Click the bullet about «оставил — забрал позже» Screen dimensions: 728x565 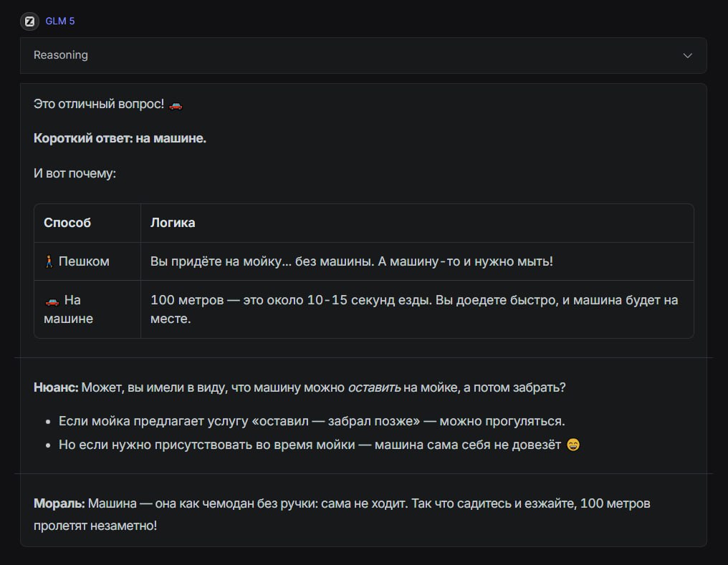click(312, 421)
